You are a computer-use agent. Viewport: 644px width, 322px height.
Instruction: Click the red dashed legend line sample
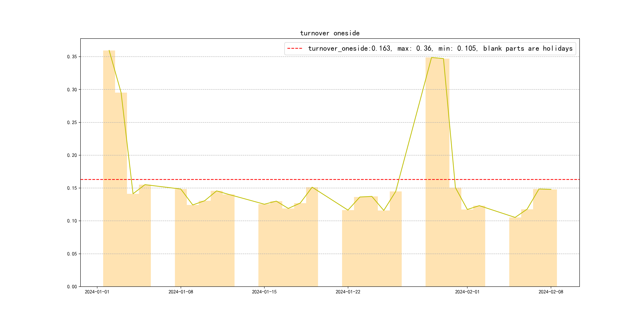[295, 48]
